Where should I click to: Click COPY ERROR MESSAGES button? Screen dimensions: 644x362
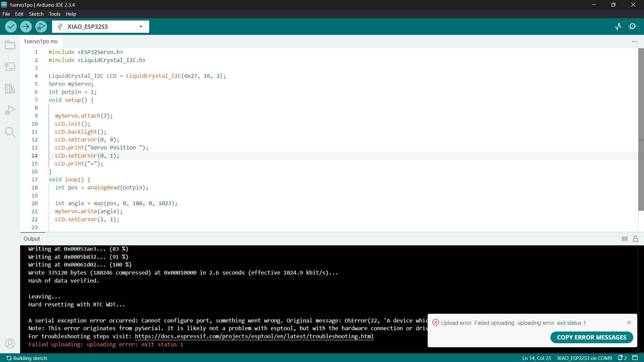tap(592, 337)
